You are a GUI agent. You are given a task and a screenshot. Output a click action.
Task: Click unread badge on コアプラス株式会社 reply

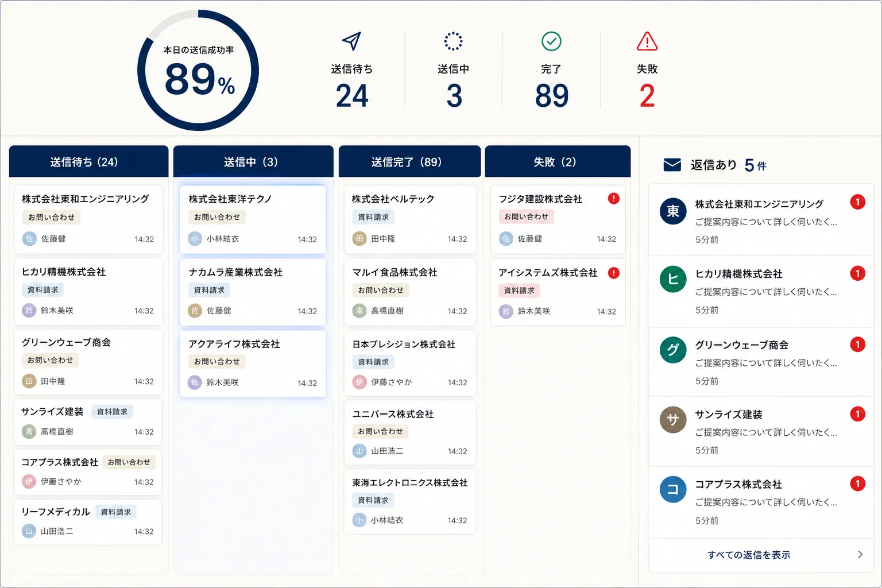pos(858,484)
